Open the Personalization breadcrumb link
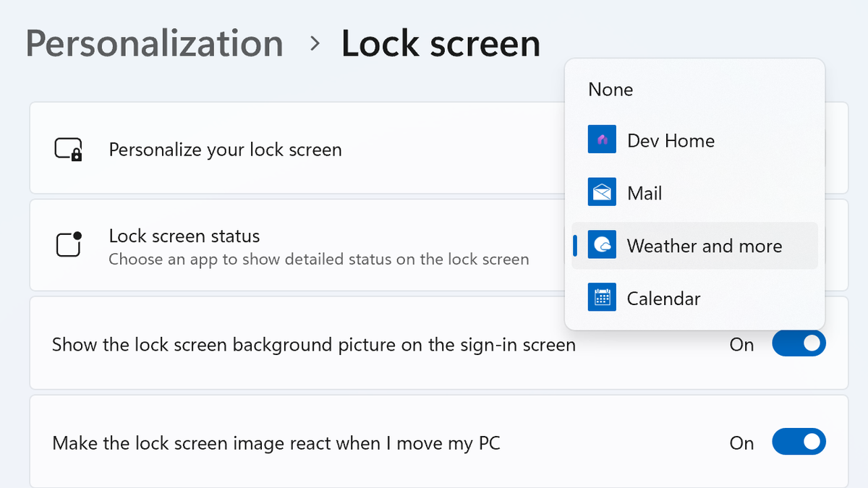The width and height of the screenshot is (868, 488). 154,43
